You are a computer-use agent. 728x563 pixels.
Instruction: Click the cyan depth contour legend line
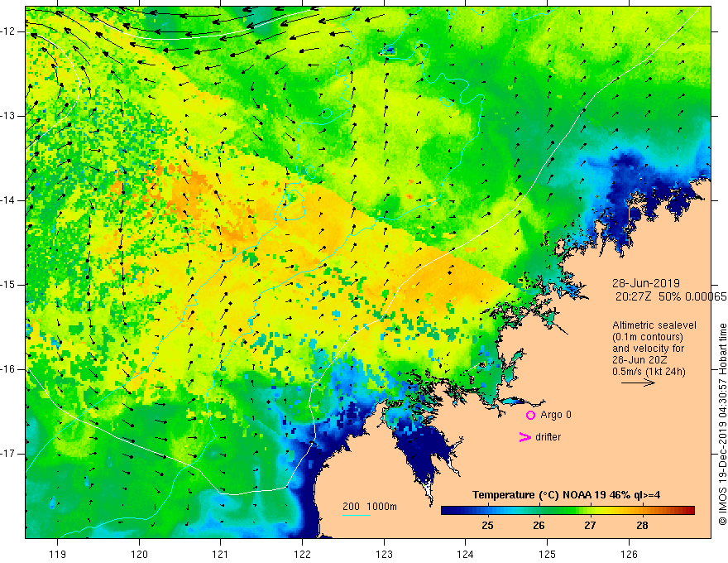click(357, 515)
